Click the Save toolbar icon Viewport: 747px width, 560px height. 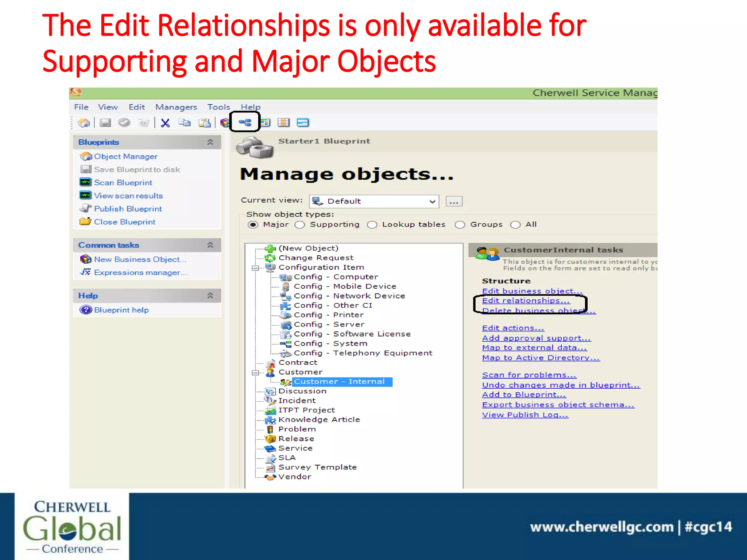pyautogui.click(x=105, y=123)
